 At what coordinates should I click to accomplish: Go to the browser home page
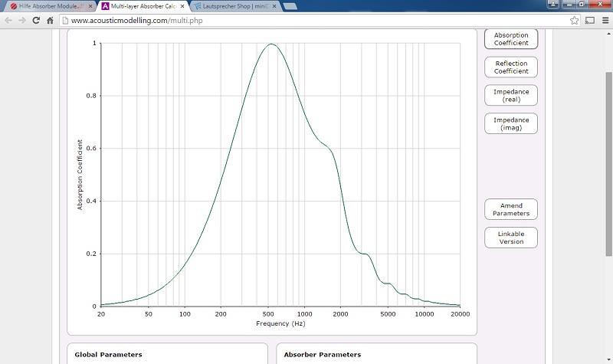click(x=50, y=21)
